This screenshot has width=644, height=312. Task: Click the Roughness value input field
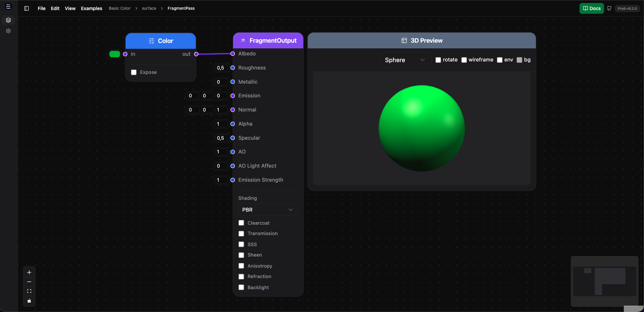pos(221,68)
